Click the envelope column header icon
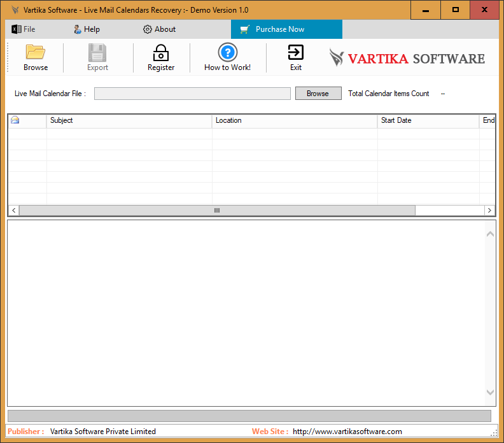 15,120
